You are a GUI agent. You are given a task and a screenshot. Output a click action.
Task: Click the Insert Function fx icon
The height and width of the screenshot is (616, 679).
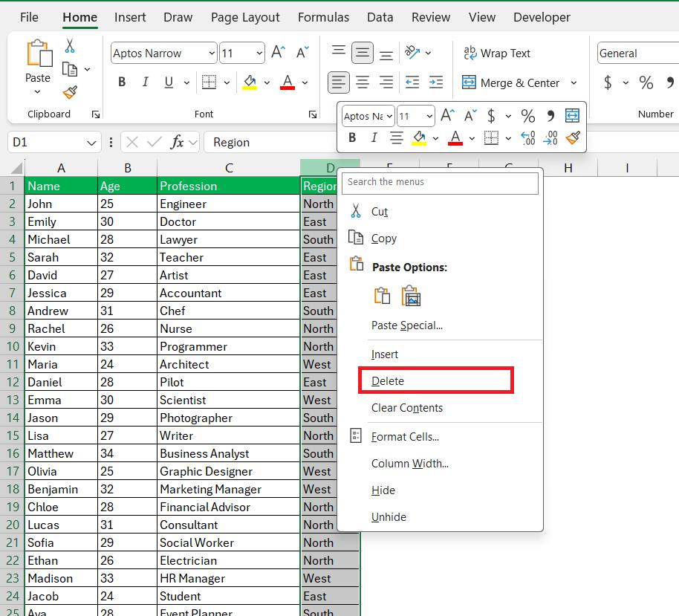[177, 142]
